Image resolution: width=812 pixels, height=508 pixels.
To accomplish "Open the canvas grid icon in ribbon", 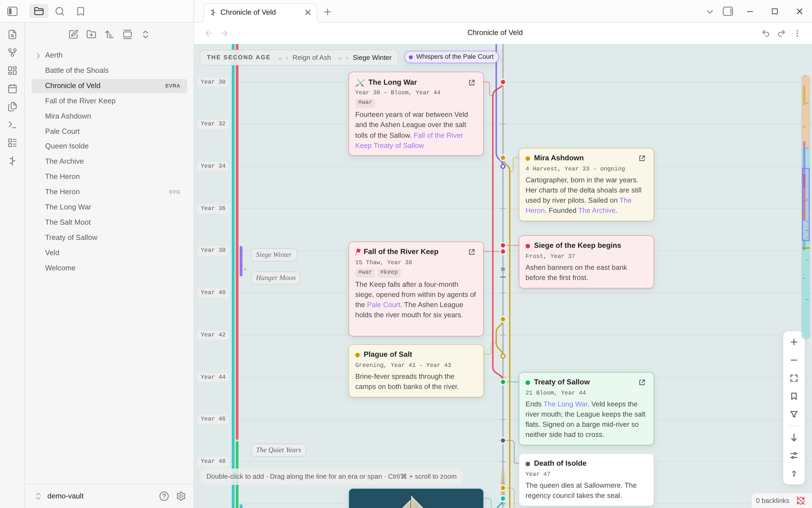I will click(x=13, y=71).
